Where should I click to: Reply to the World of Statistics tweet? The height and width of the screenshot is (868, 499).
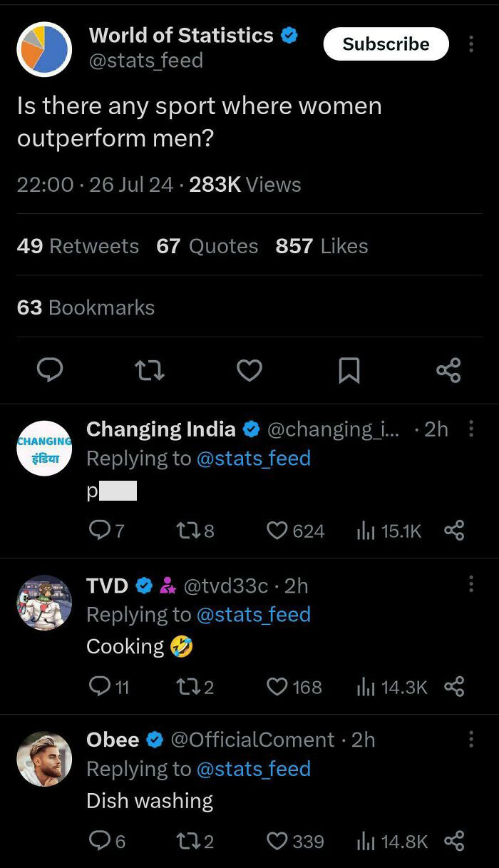pyautogui.click(x=50, y=370)
